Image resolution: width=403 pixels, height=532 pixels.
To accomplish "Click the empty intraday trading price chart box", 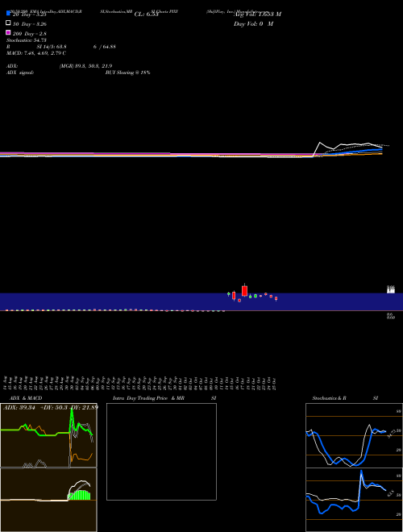I will point(161,451).
